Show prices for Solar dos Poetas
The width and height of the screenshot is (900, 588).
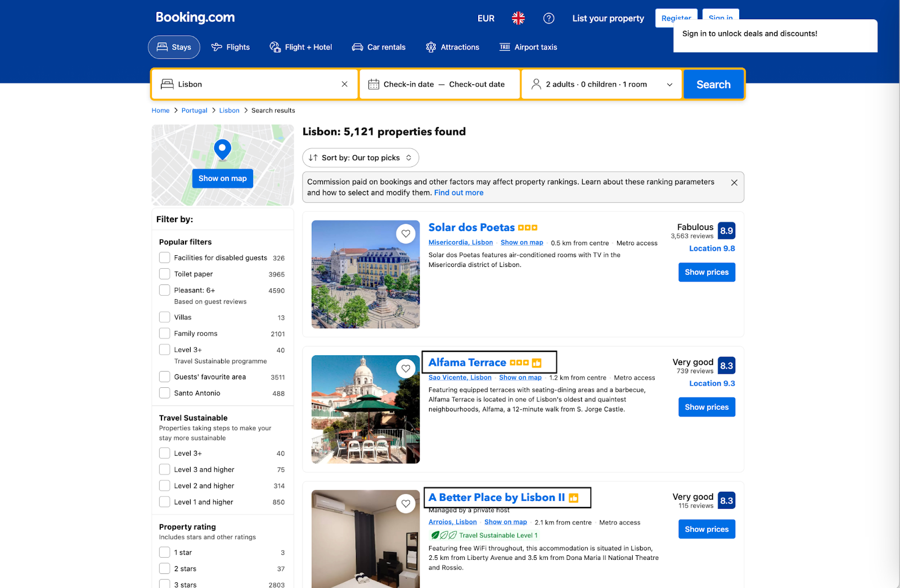pos(706,272)
